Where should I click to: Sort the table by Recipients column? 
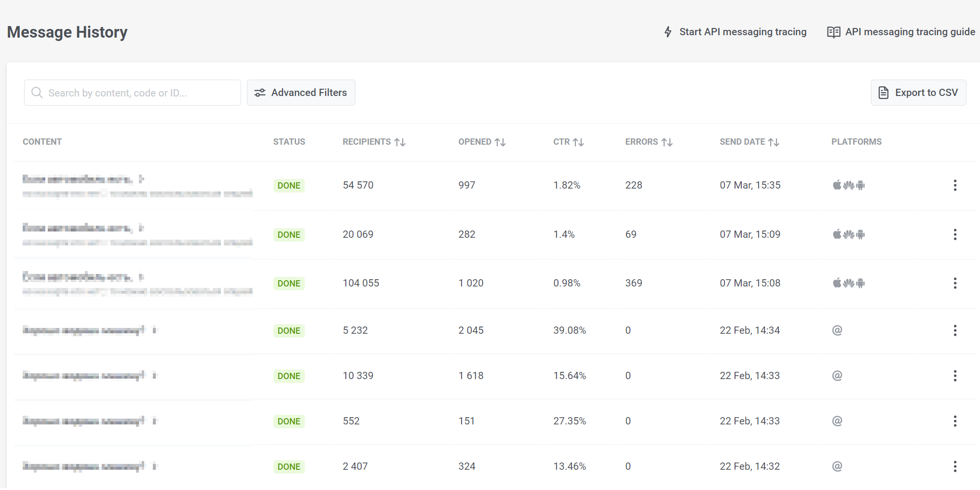[x=400, y=142]
